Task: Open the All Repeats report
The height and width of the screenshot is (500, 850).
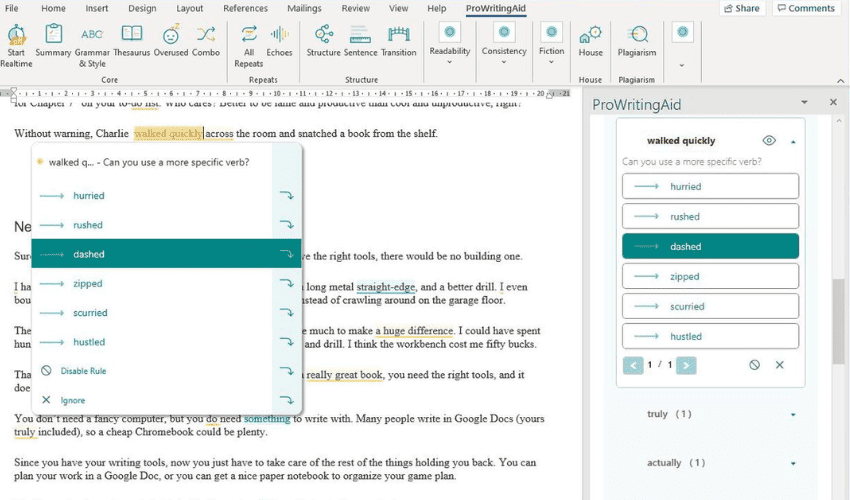Action: (x=249, y=46)
